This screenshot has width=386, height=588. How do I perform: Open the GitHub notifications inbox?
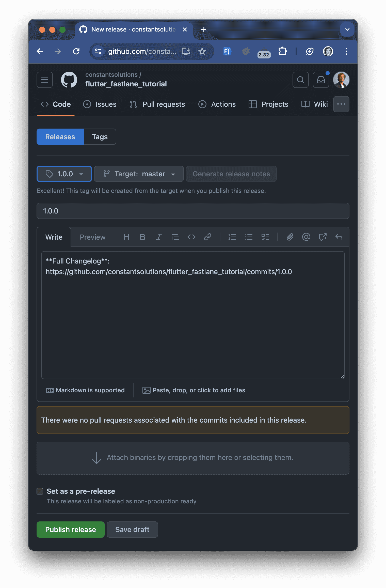321,80
